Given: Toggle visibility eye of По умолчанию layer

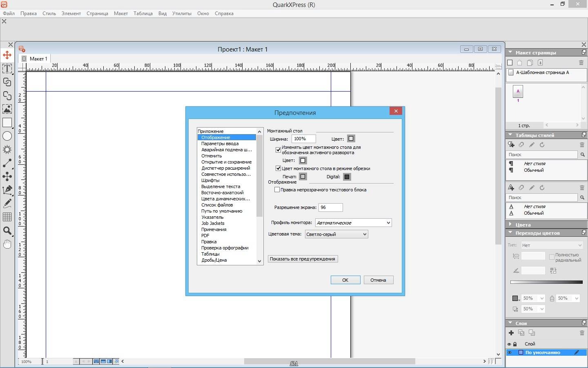Looking at the screenshot, I should click(x=509, y=352).
